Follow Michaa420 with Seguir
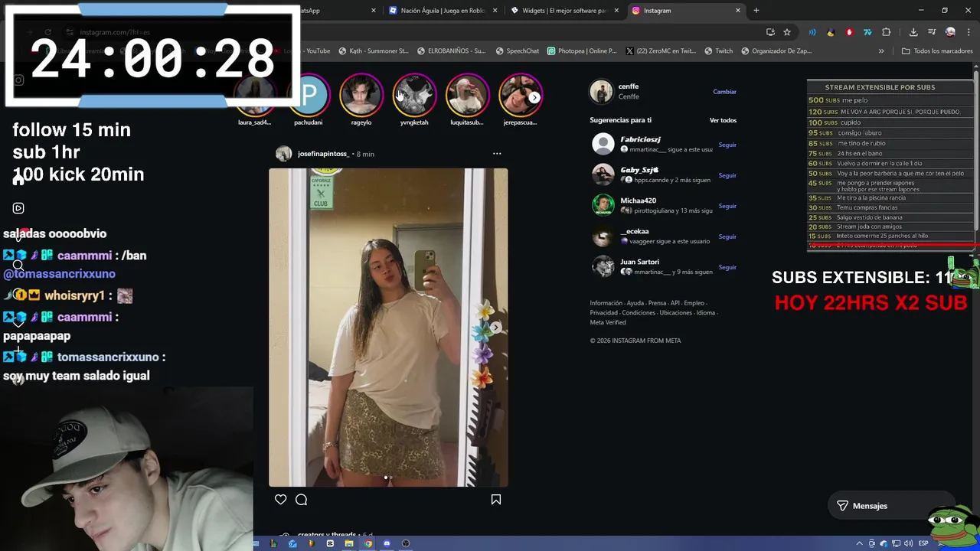This screenshot has width=980, height=551. click(727, 206)
